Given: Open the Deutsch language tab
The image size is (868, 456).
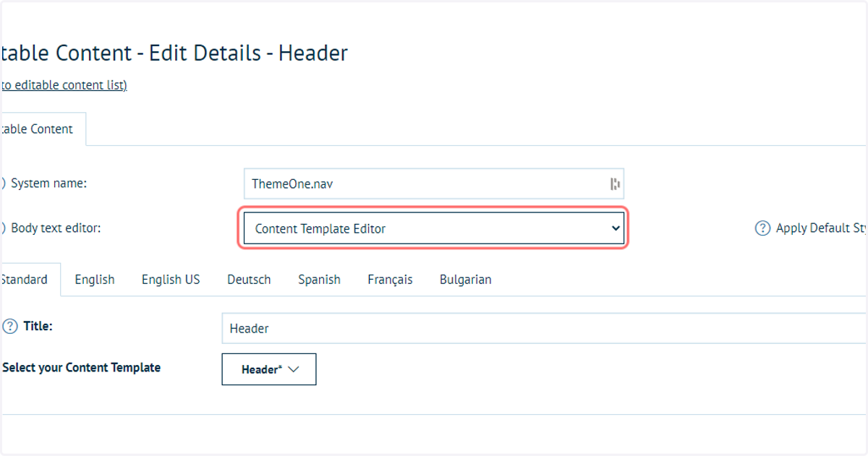Looking at the screenshot, I should tap(249, 280).
